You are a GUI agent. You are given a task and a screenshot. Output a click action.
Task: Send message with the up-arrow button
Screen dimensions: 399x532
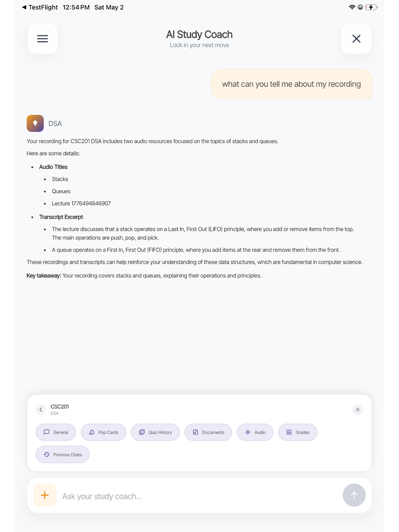(x=354, y=495)
